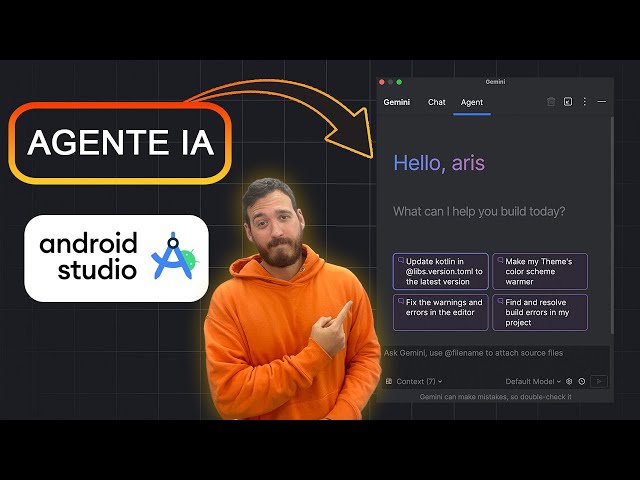
Task: Switch to the Chat tab
Action: pyautogui.click(x=436, y=102)
